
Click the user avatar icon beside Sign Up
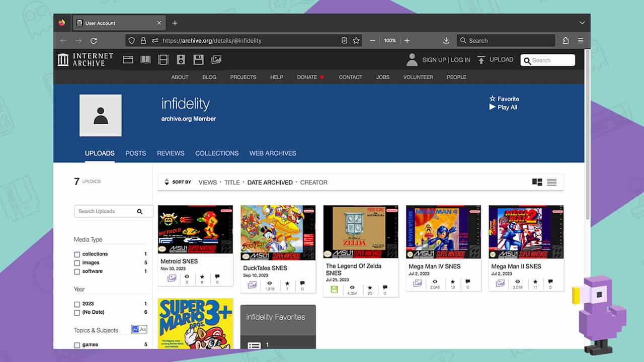412,60
